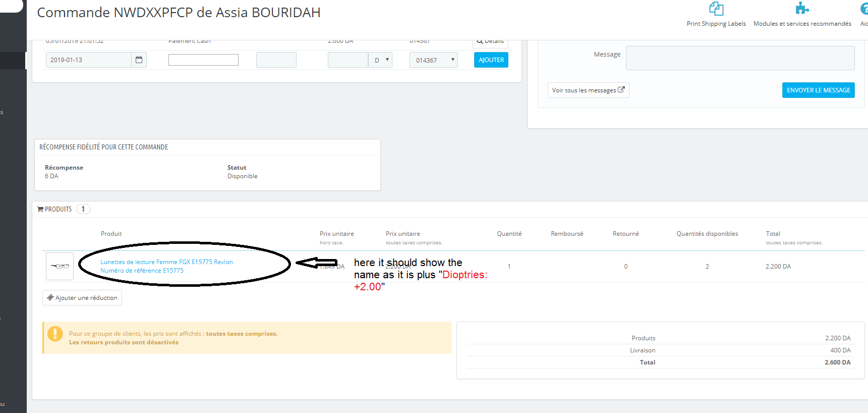Click the 2.600 DA total value
The image size is (868, 413).
[838, 363]
